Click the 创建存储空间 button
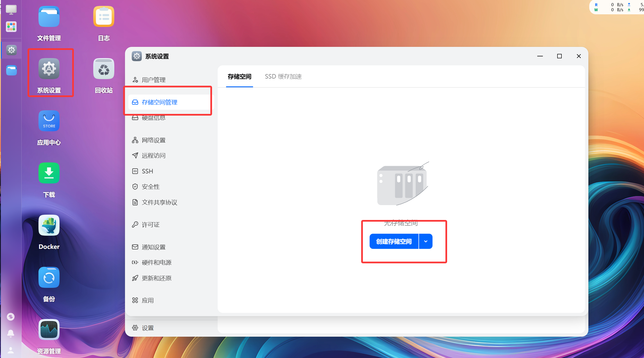Image resolution: width=644 pixels, height=358 pixels. click(394, 241)
